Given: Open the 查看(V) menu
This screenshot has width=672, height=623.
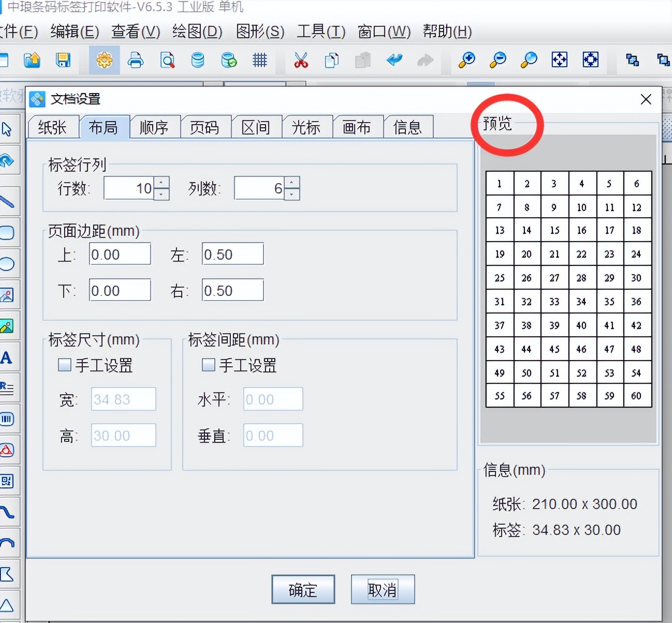Looking at the screenshot, I should (136, 32).
